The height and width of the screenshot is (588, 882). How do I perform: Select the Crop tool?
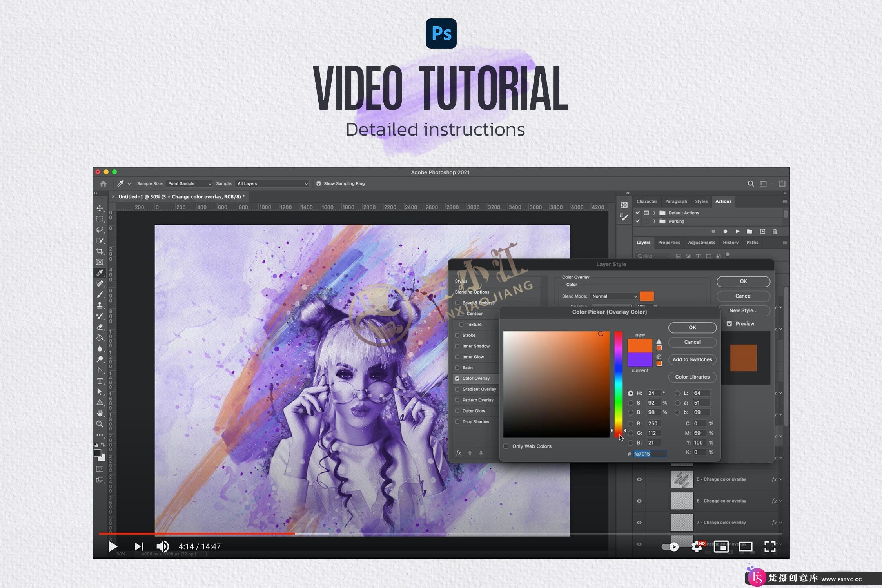click(x=100, y=251)
